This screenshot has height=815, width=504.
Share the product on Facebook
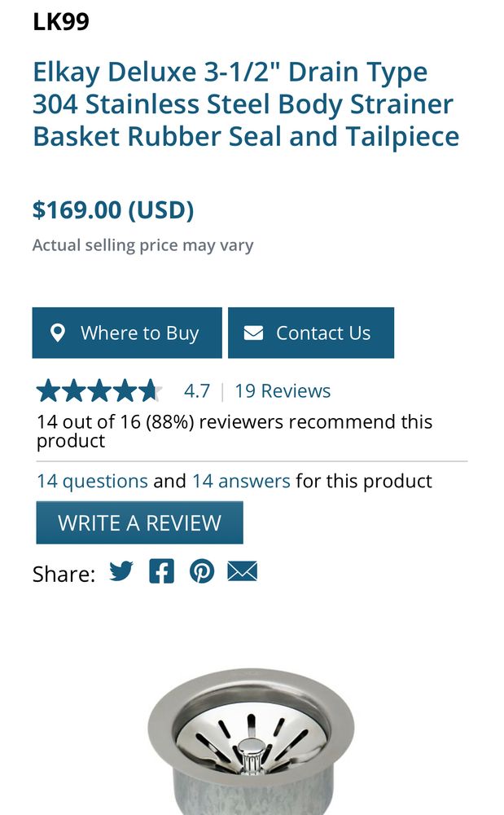pyautogui.click(x=163, y=571)
